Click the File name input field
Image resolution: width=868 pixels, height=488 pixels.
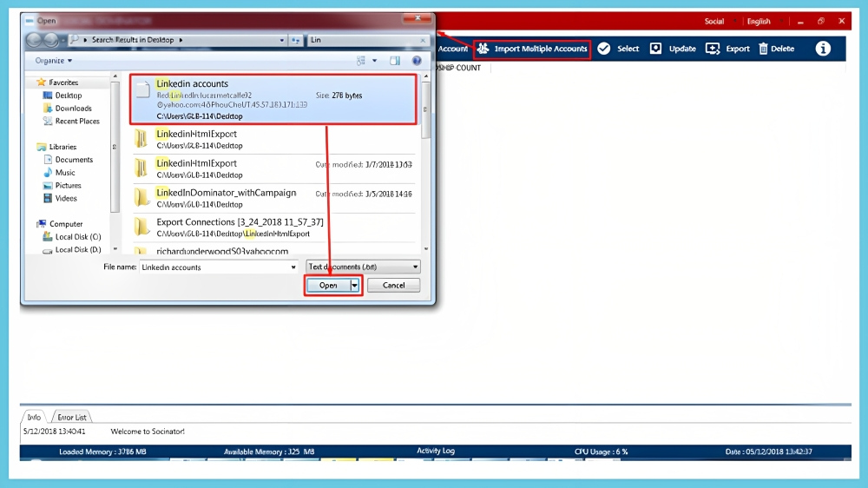214,267
